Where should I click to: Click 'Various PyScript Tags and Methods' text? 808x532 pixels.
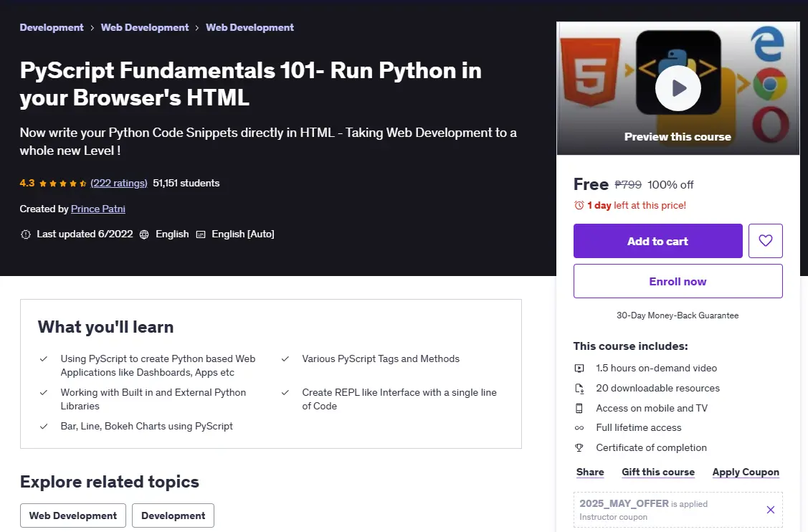tap(381, 358)
